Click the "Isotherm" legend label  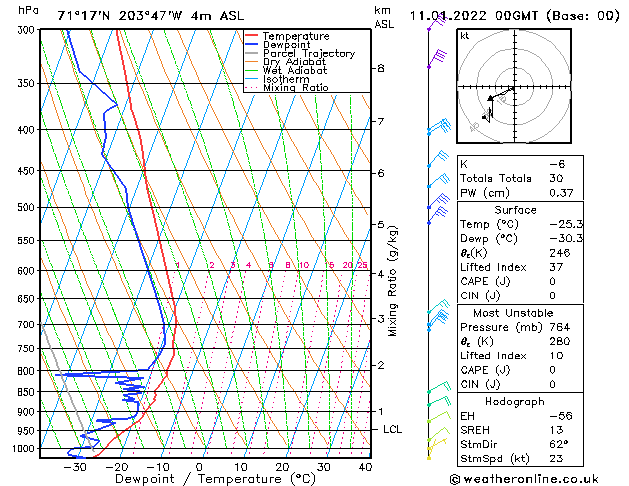pyautogui.click(x=286, y=79)
